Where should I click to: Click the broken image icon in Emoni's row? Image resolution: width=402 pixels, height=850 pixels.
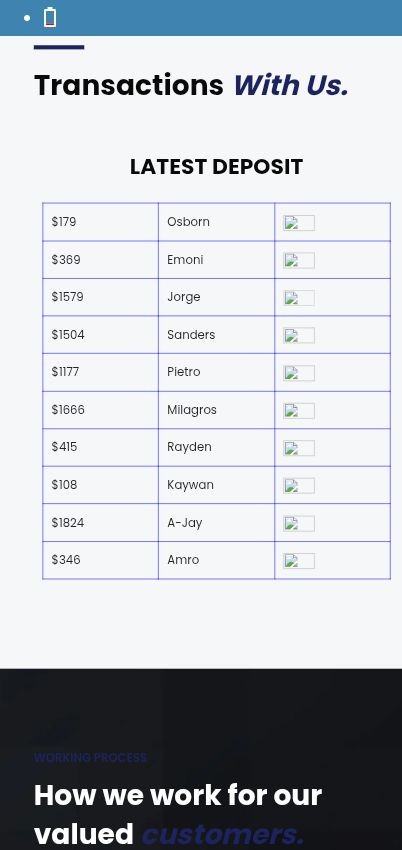click(x=299, y=260)
